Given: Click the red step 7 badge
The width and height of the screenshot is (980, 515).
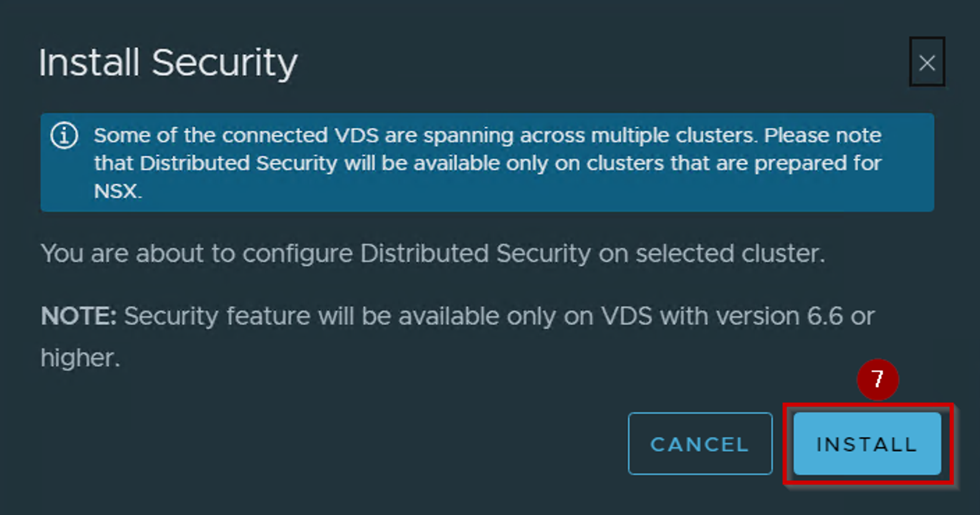Looking at the screenshot, I should pos(877,379).
